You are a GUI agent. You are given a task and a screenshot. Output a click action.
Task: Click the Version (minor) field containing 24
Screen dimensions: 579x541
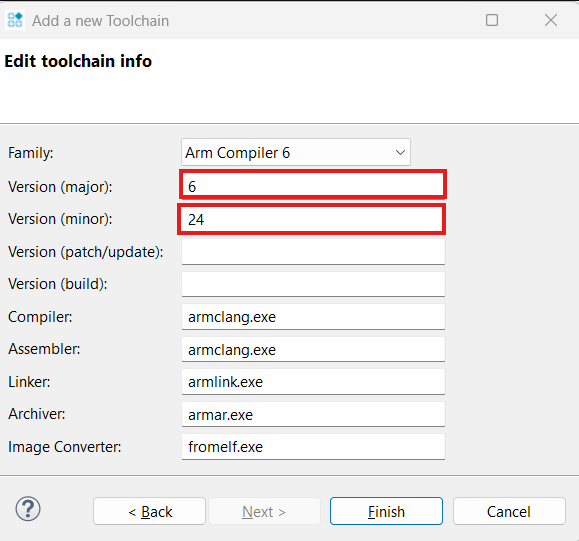[x=312, y=219]
